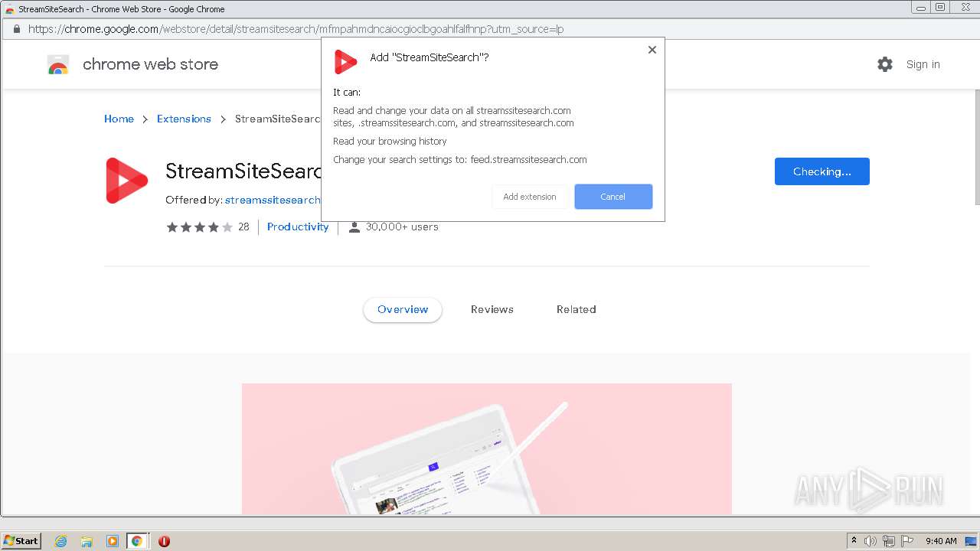This screenshot has width=980, height=551.
Task: Go to the Home breadcrumb link
Action: [x=119, y=119]
